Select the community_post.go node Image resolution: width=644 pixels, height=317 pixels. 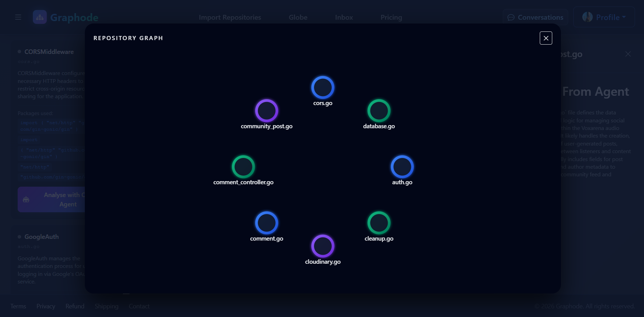click(266, 111)
